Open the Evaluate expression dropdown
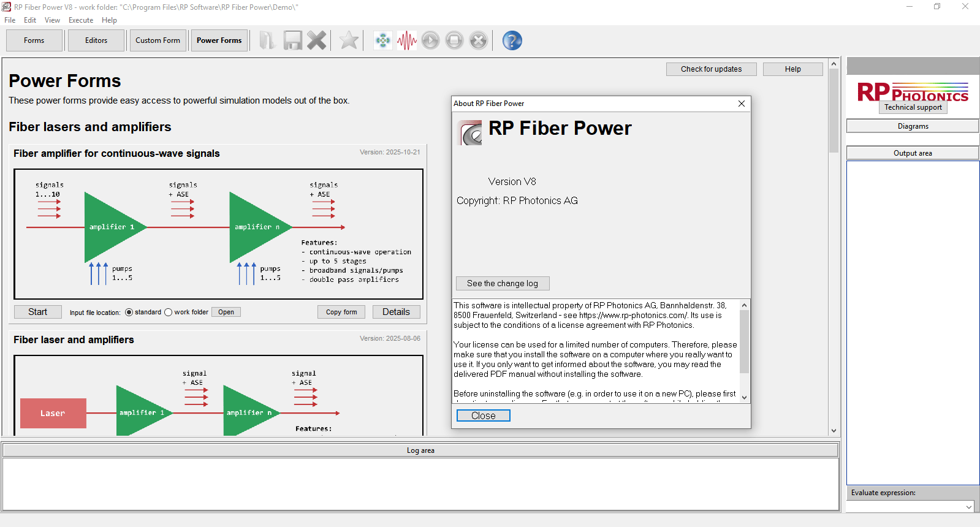This screenshot has width=980, height=527. click(x=968, y=507)
